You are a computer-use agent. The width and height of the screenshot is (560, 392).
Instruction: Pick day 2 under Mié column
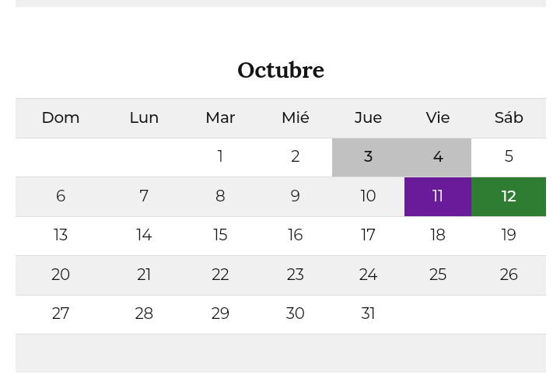click(x=295, y=157)
